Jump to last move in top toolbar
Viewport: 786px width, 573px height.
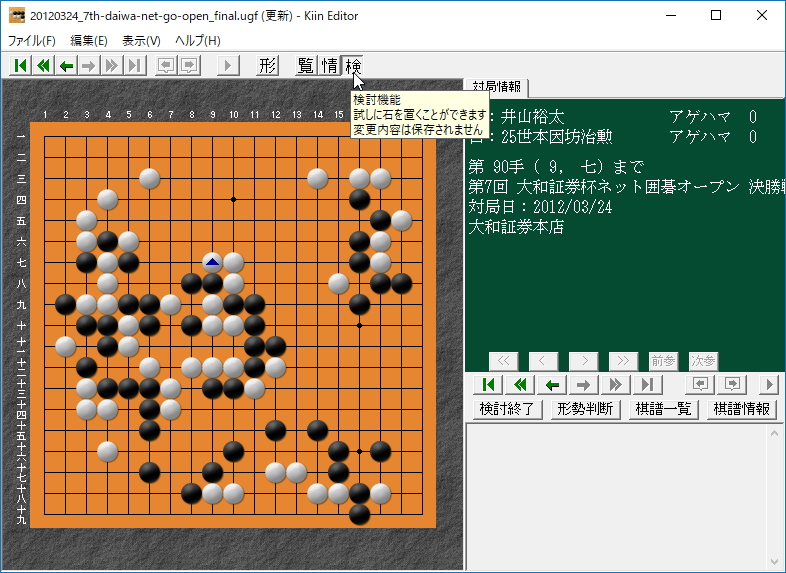pyautogui.click(x=134, y=66)
